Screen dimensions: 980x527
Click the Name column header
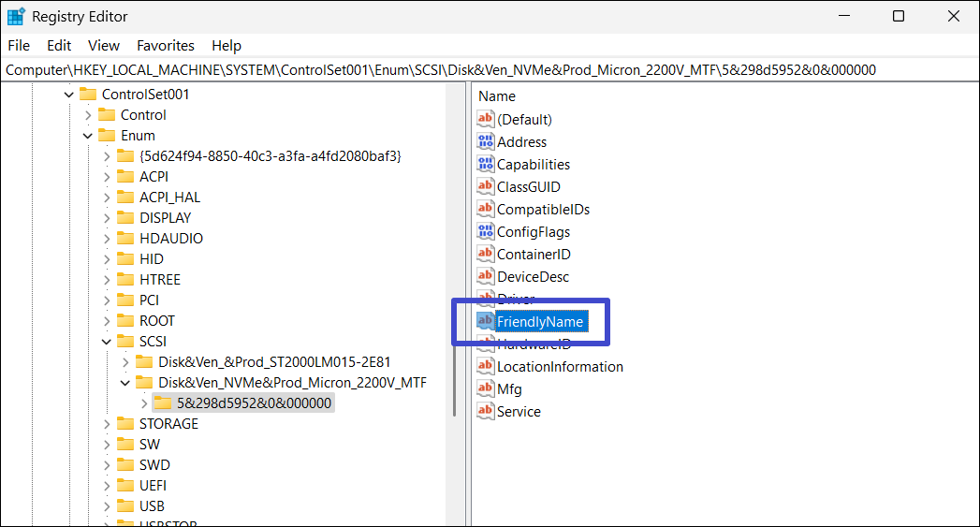(497, 96)
